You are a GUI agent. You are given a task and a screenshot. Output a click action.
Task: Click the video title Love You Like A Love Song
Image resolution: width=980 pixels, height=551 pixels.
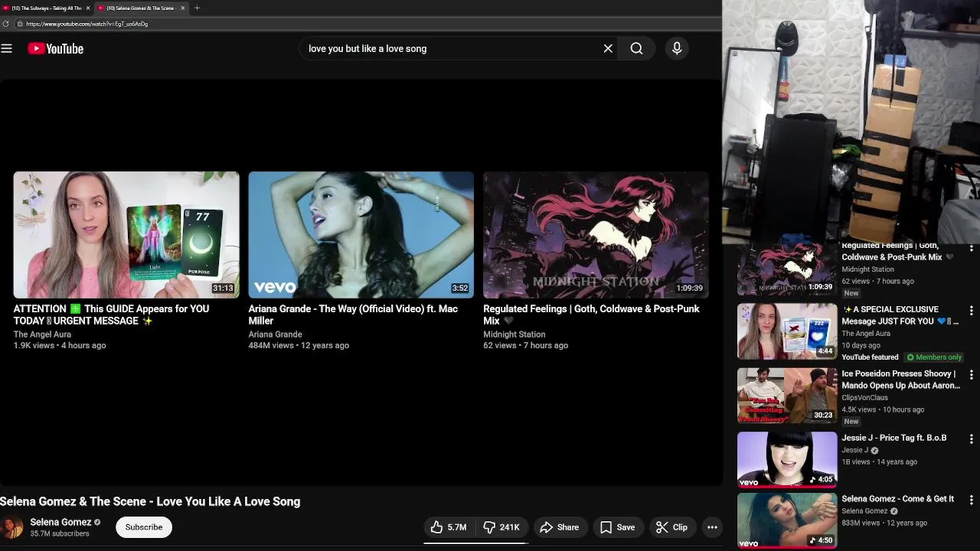(x=150, y=501)
